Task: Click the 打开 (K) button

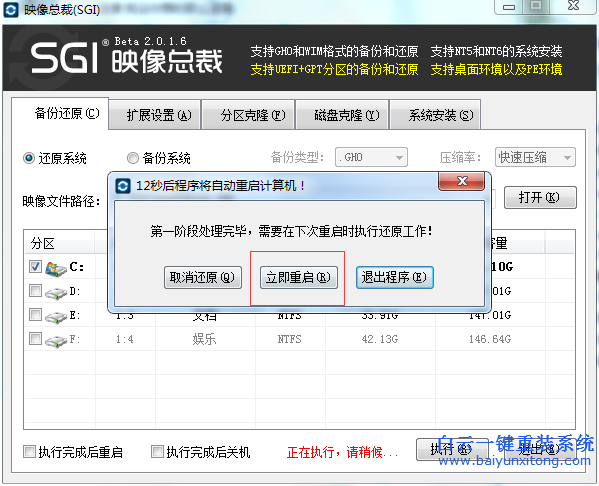Action: (540, 198)
